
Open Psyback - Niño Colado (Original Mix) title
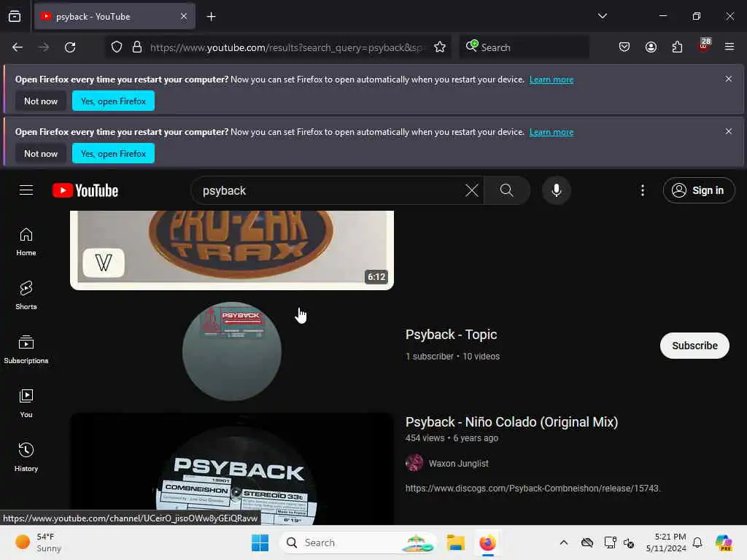(x=511, y=422)
